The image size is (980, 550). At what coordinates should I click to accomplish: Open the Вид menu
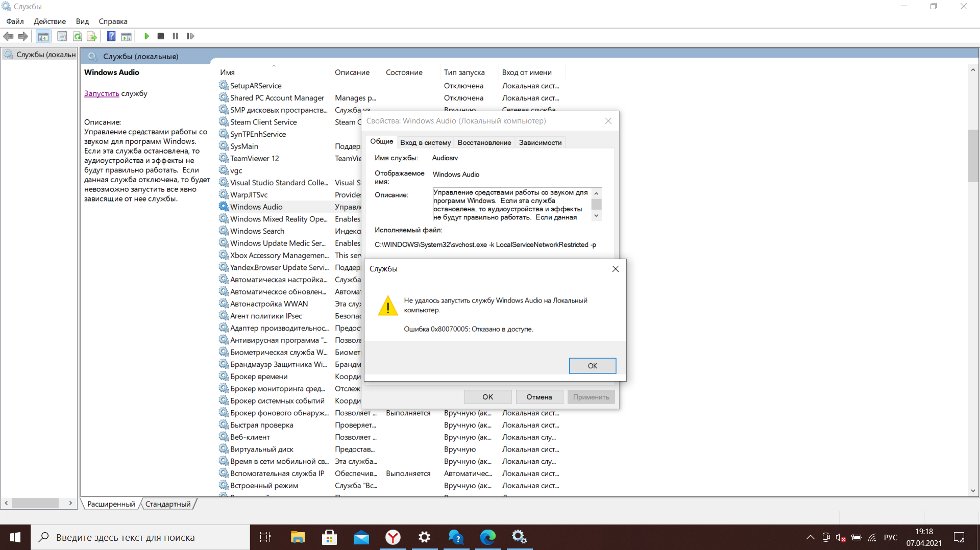coord(82,21)
